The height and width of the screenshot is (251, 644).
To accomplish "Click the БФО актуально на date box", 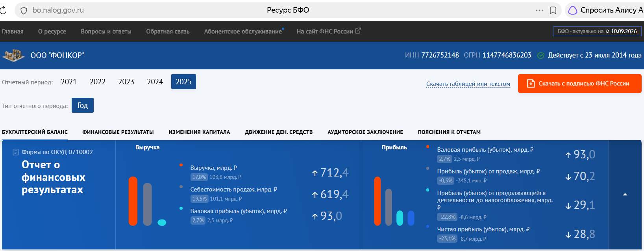I will click(597, 31).
